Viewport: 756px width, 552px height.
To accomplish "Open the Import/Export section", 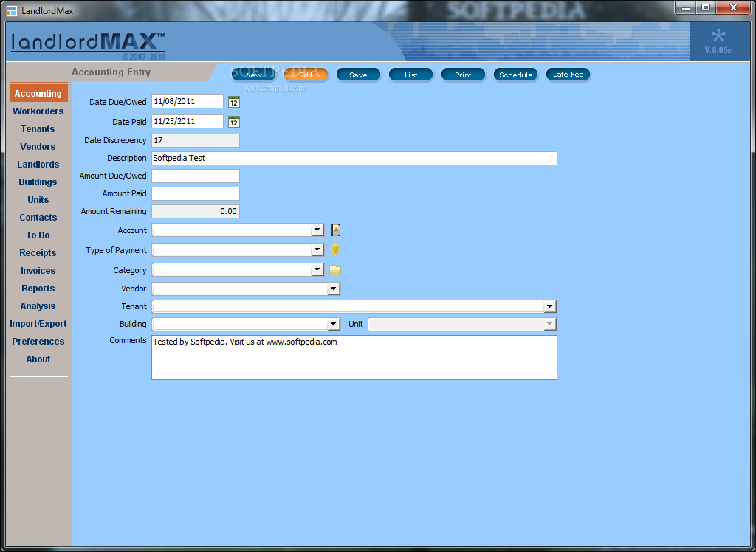I will pyautogui.click(x=38, y=323).
